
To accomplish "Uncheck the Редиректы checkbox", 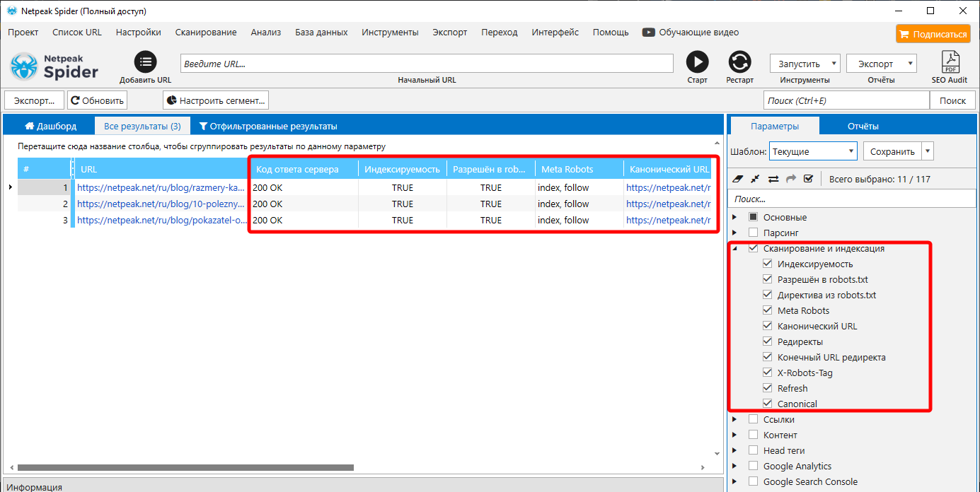I will (768, 341).
